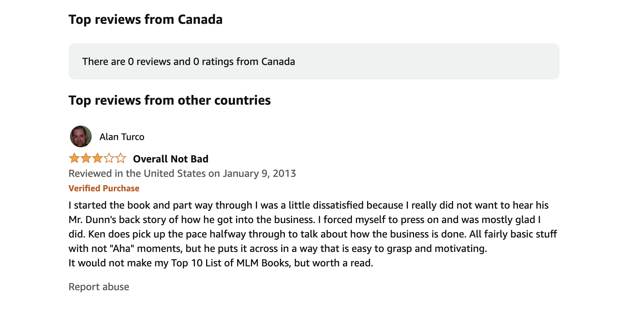Click the Report abuse link
This screenshot has height=314, width=644.
click(99, 287)
